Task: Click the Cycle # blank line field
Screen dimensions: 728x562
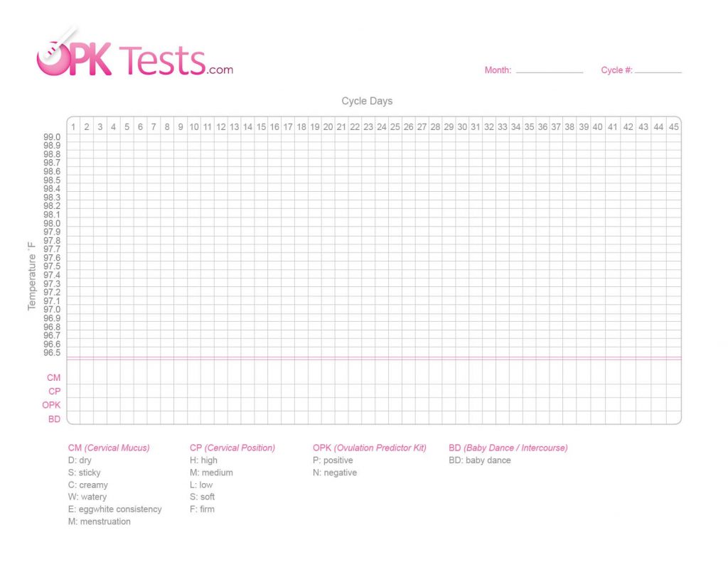Action: pyautogui.click(x=658, y=70)
